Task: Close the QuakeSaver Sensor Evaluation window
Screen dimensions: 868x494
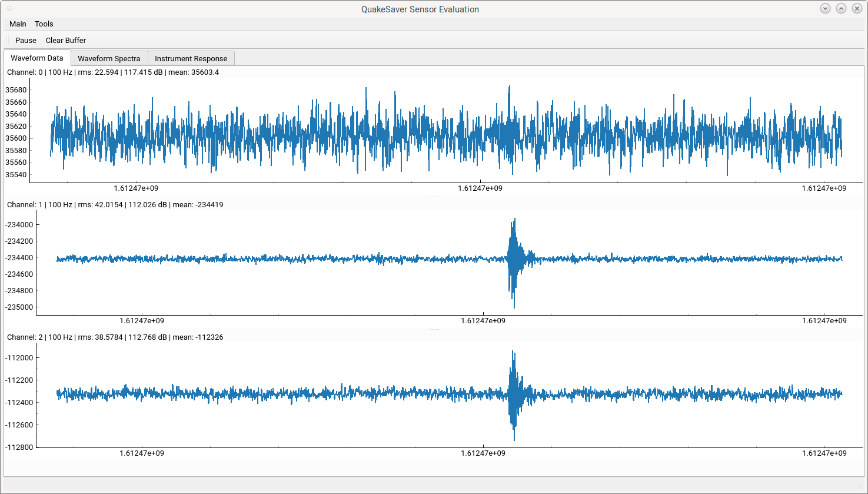Action: click(x=857, y=8)
